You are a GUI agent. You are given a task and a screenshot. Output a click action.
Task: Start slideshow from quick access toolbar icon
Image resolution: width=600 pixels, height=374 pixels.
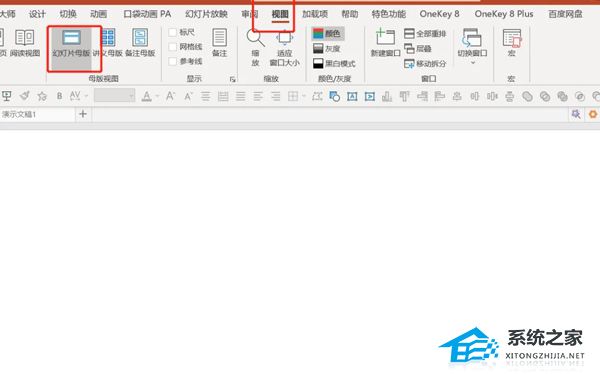coord(7,96)
